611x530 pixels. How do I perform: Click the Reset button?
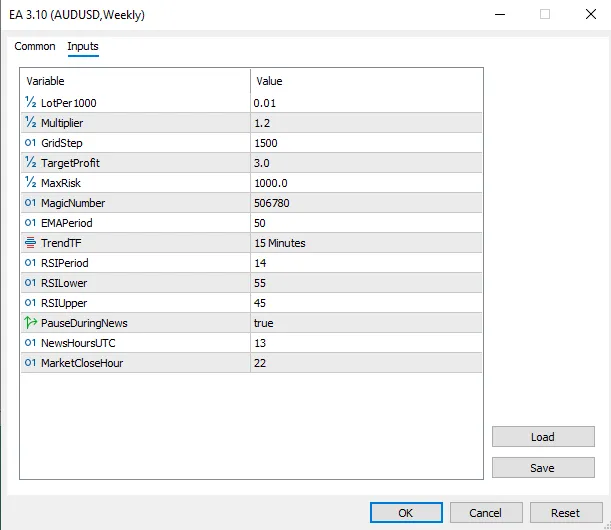pos(566,513)
